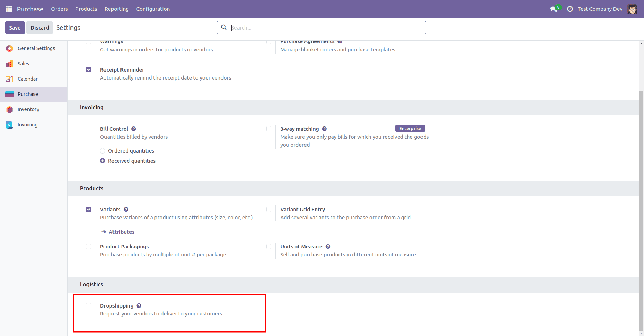Viewport: 644px width, 336px height.
Task: Open the activities clock icon
Action: 570,9
